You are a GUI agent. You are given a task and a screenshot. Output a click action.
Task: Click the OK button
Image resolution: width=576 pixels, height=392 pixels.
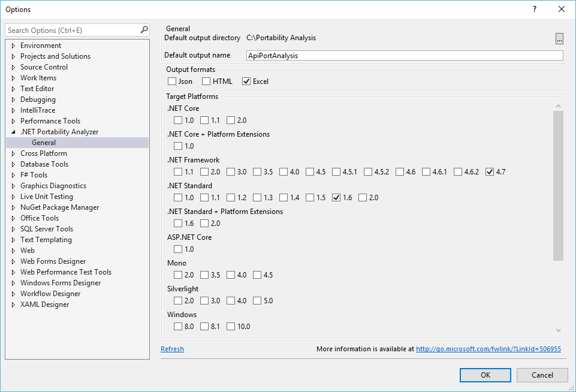click(x=485, y=375)
